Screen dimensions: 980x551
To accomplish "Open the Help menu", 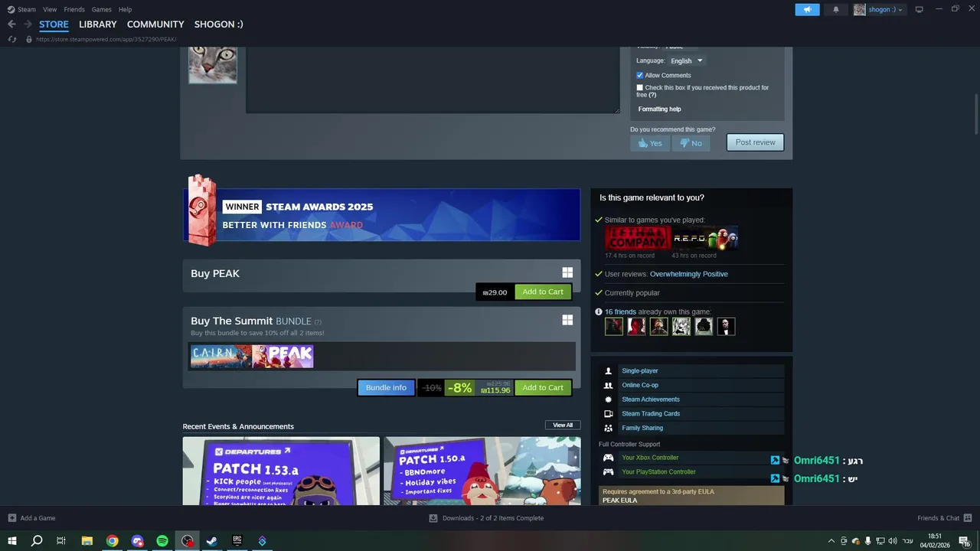I will click(x=125, y=9).
